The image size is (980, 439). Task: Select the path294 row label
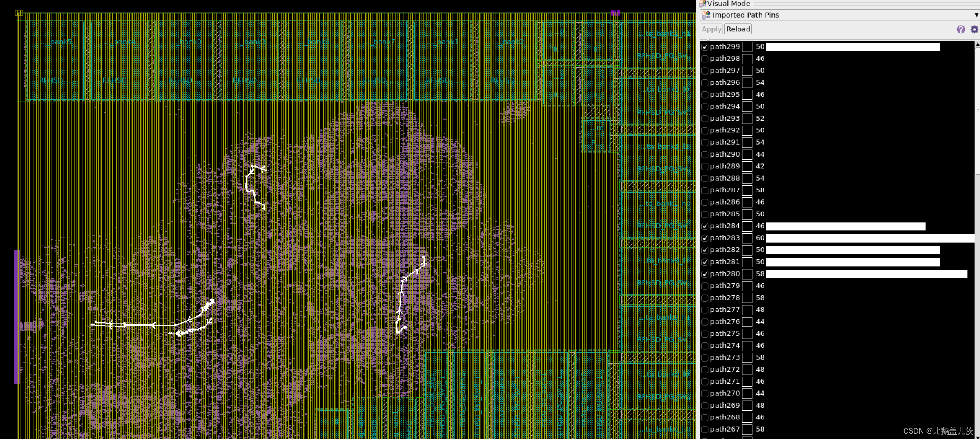point(725,106)
